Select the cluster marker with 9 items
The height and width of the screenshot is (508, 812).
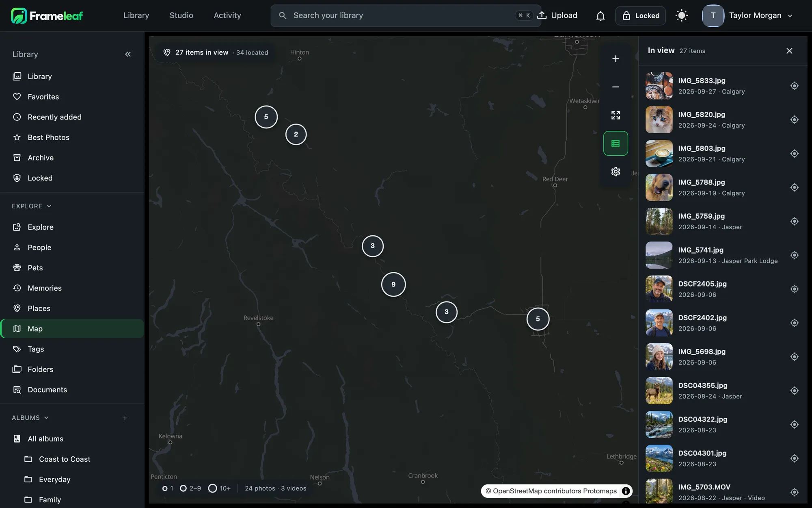click(x=393, y=284)
